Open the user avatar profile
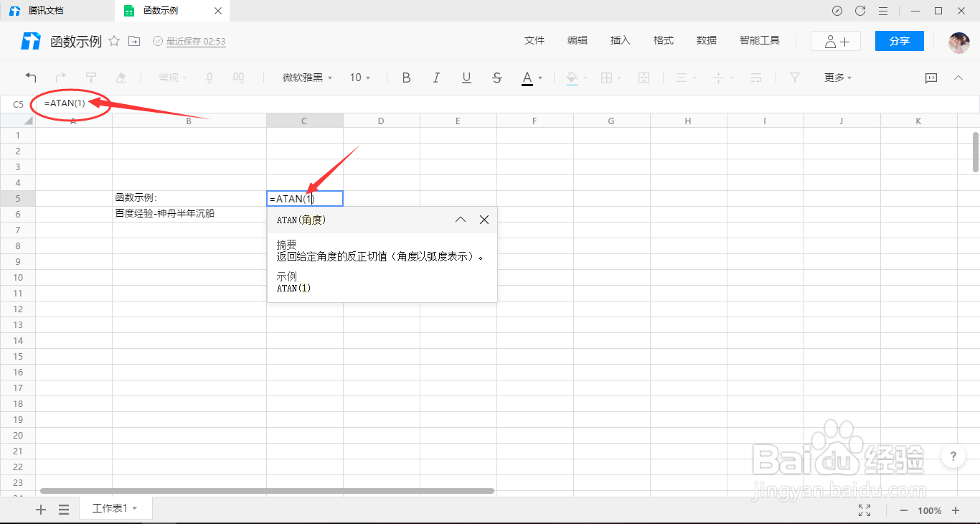The height and width of the screenshot is (524, 980). pyautogui.click(x=959, y=42)
